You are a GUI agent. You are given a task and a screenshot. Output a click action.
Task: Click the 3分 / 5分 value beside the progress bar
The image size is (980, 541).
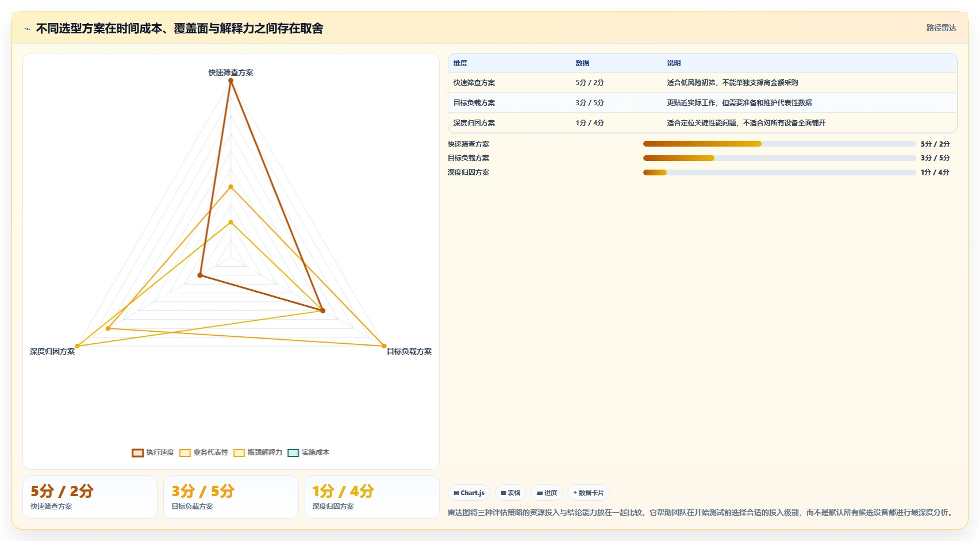(935, 158)
